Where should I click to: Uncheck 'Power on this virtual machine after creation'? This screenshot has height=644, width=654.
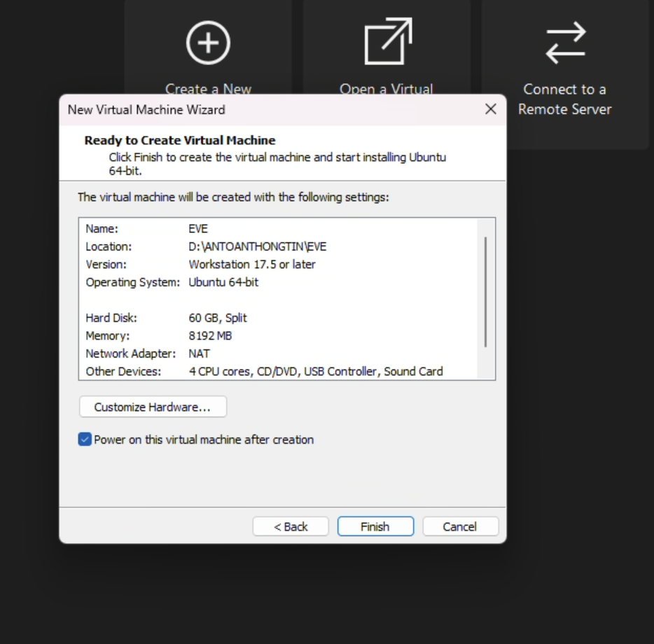click(85, 440)
